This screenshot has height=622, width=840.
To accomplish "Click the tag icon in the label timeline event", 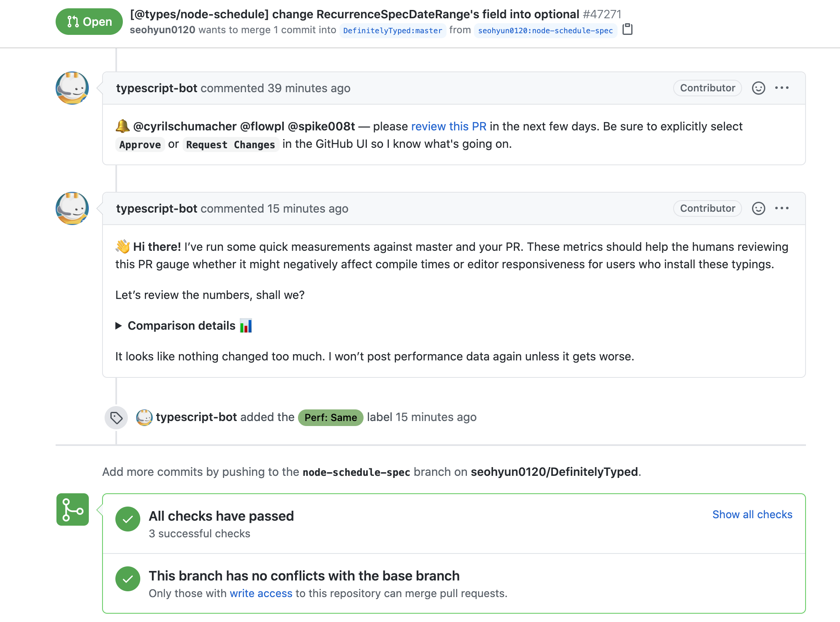I will (x=116, y=418).
